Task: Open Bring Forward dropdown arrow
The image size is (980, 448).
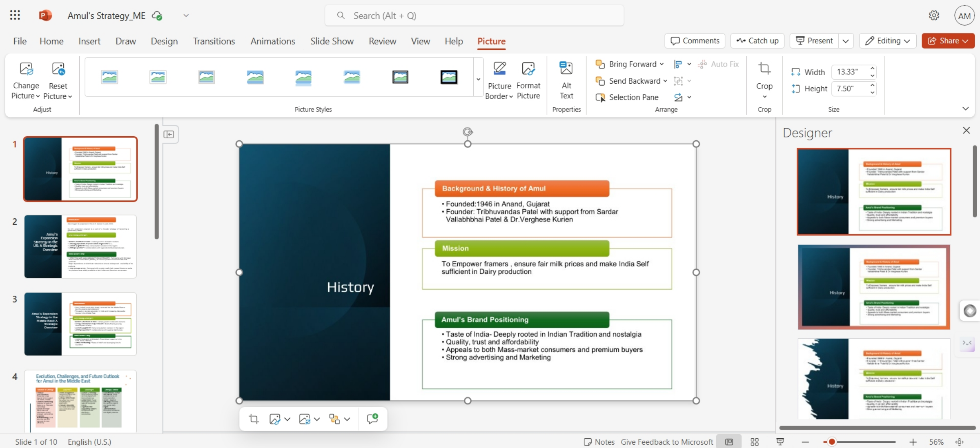Action: [x=661, y=64]
